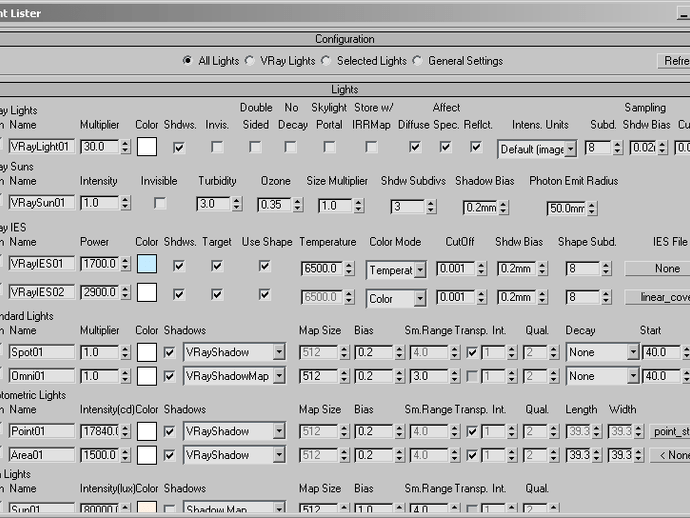Click VRaySun01 Intensity spinner arrows
Viewport: 690px width, 518px height.
tap(125, 203)
